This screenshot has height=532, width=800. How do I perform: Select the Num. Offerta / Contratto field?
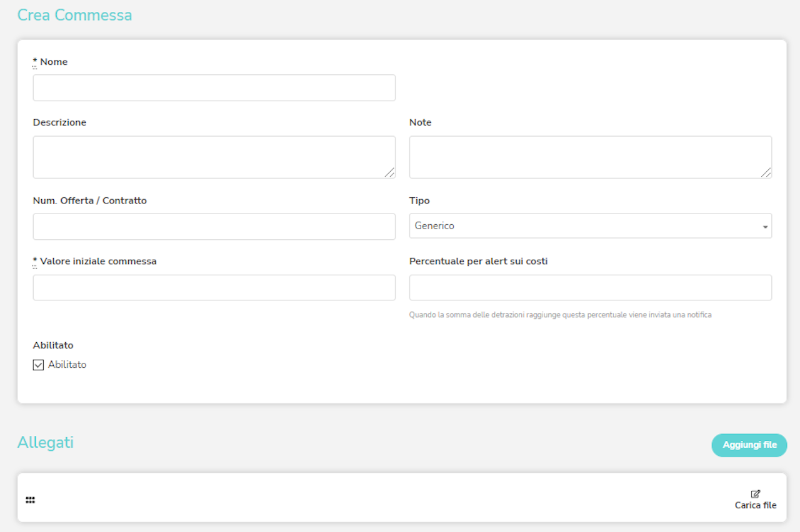[x=214, y=227]
